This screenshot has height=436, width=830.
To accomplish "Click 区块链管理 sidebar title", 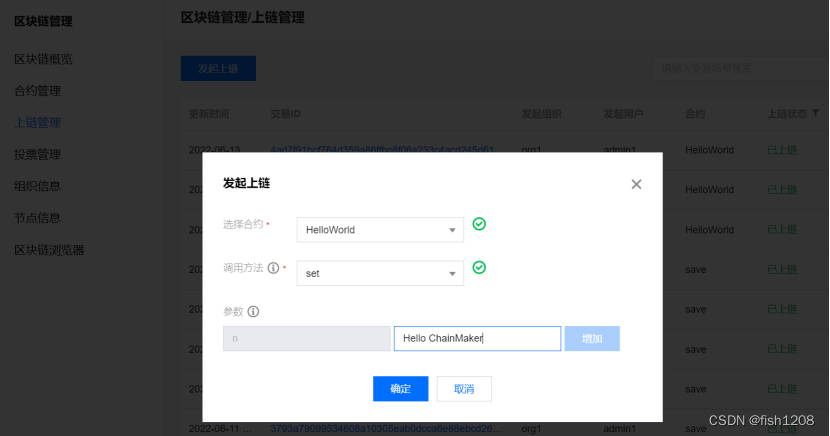I will tap(43, 21).
